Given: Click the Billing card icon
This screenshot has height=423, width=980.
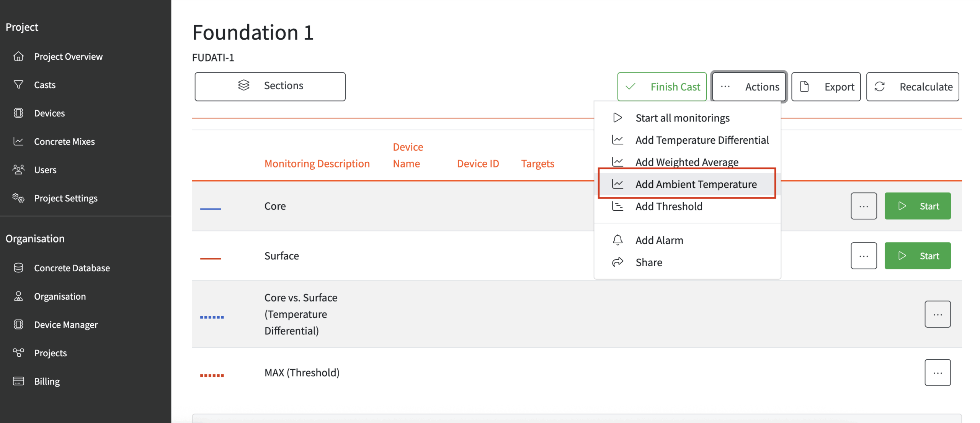Looking at the screenshot, I should click(x=18, y=381).
